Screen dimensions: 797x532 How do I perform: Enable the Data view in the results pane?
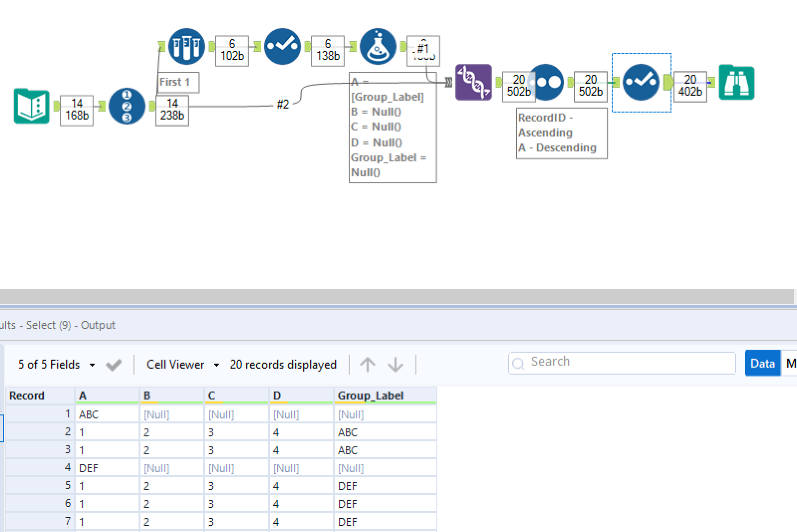tap(762, 363)
